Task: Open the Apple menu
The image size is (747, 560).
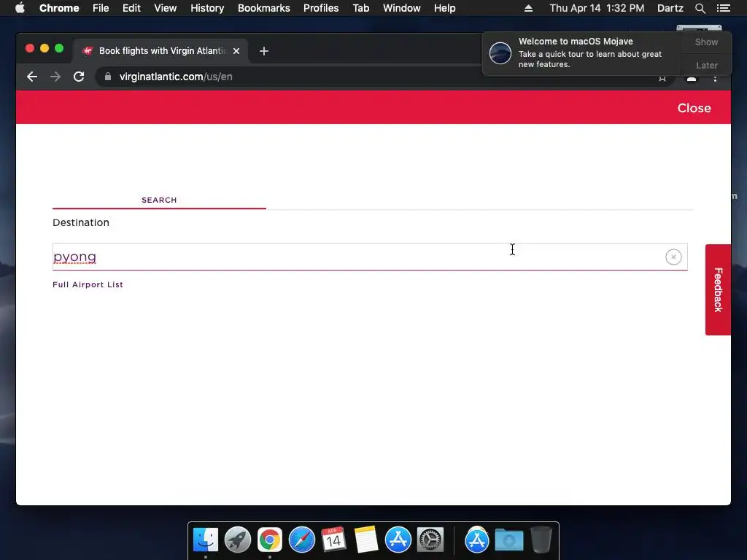Action: (x=20, y=8)
